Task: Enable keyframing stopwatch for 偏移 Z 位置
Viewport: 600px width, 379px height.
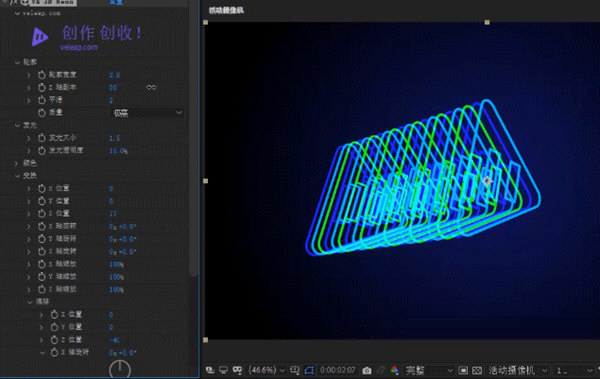Action: [54, 340]
